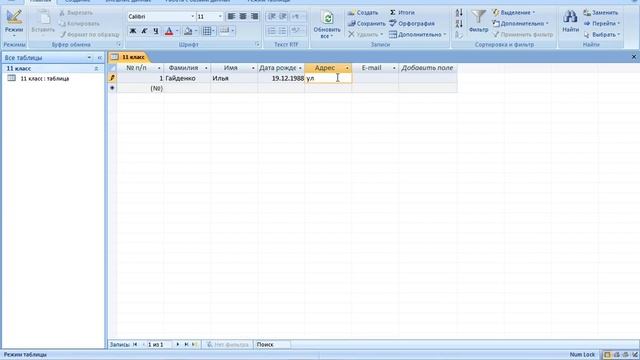Screen dimensions: 640x360
Task: Open the Режим таблицы ribbon tab
Action: [x=269, y=1]
